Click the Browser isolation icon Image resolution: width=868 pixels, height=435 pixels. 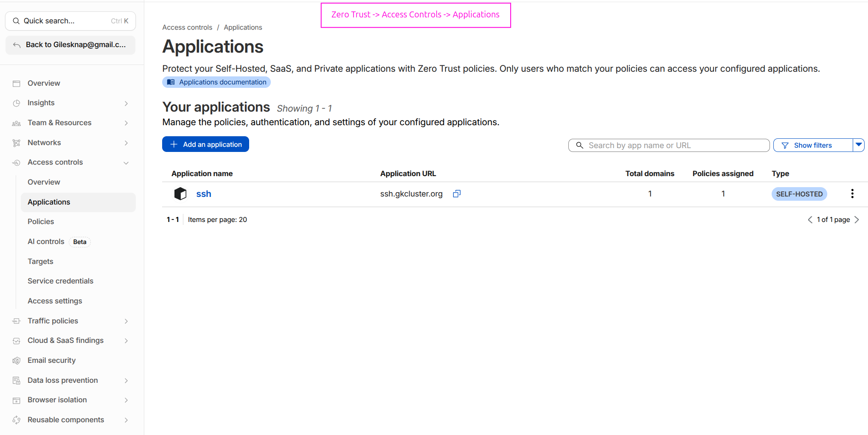[16, 399]
